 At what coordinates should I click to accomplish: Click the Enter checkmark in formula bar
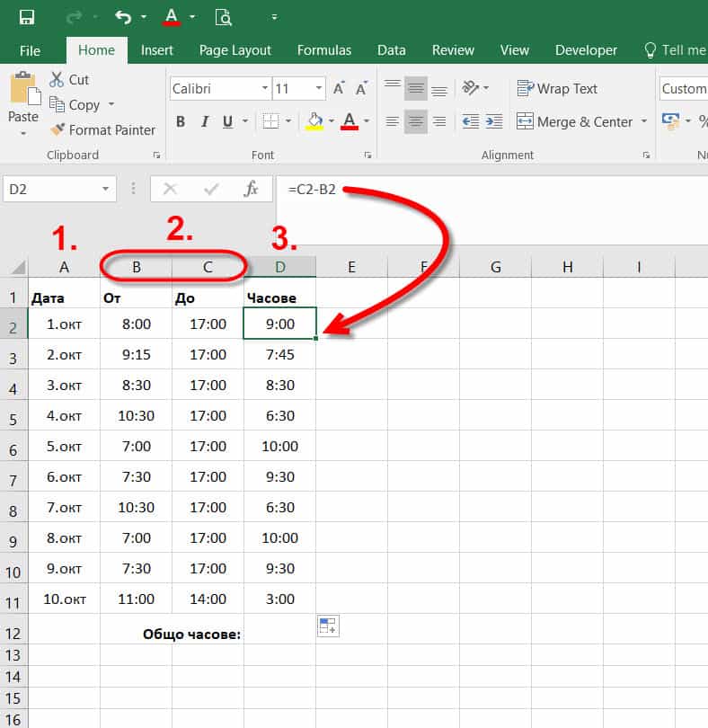(211, 189)
